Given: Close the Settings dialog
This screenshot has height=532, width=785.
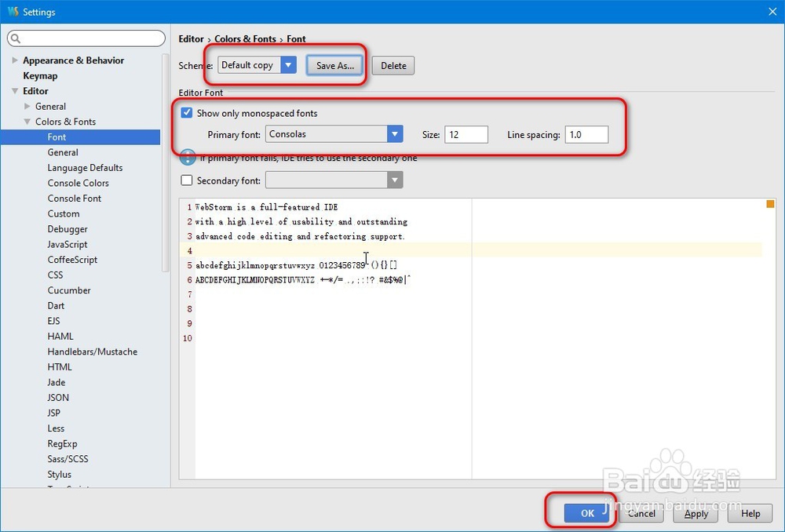Looking at the screenshot, I should pos(772,12).
